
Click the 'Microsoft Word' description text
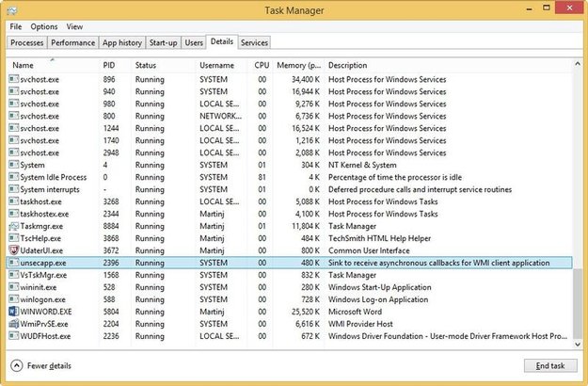[x=355, y=312]
